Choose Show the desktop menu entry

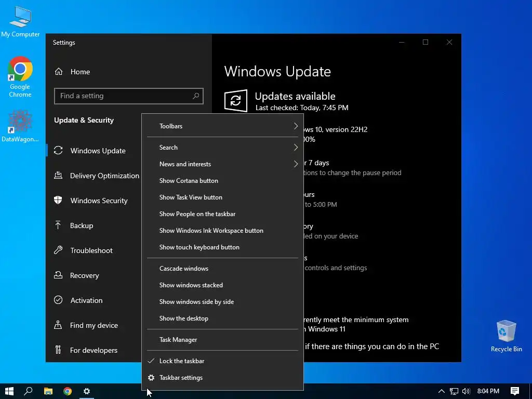pyautogui.click(x=222, y=318)
